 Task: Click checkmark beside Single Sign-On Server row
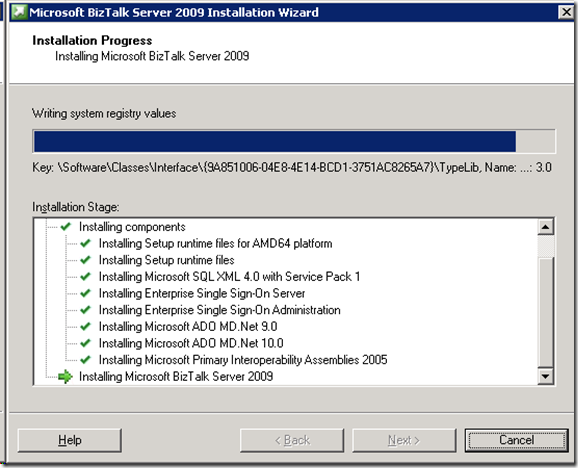(x=86, y=293)
